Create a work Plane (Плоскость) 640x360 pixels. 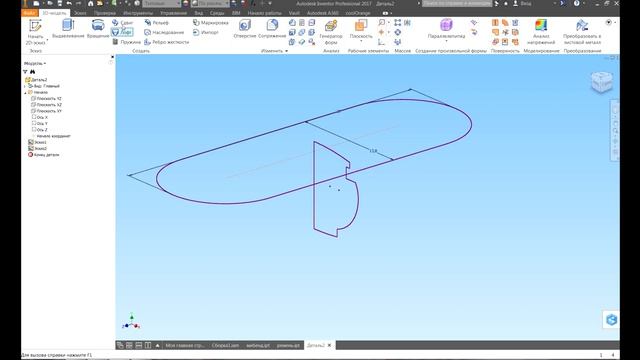(x=361, y=29)
